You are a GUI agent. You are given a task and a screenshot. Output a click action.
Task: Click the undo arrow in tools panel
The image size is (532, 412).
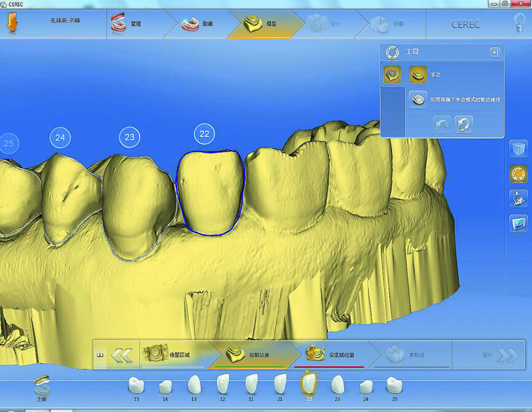pos(442,124)
